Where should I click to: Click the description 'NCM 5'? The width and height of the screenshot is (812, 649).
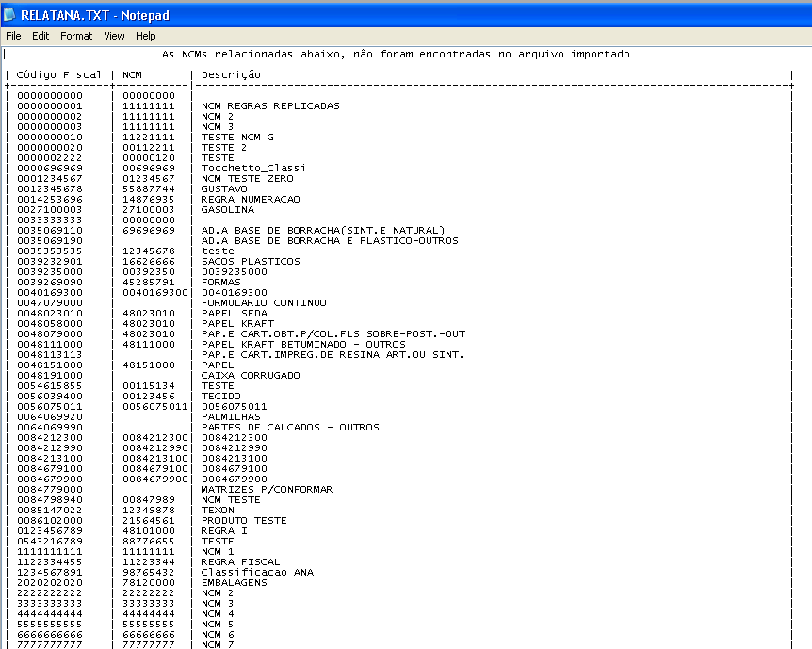[x=218, y=624]
